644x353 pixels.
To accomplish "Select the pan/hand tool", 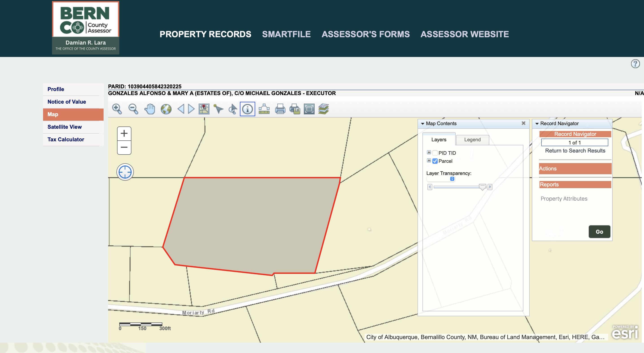I will coord(150,109).
